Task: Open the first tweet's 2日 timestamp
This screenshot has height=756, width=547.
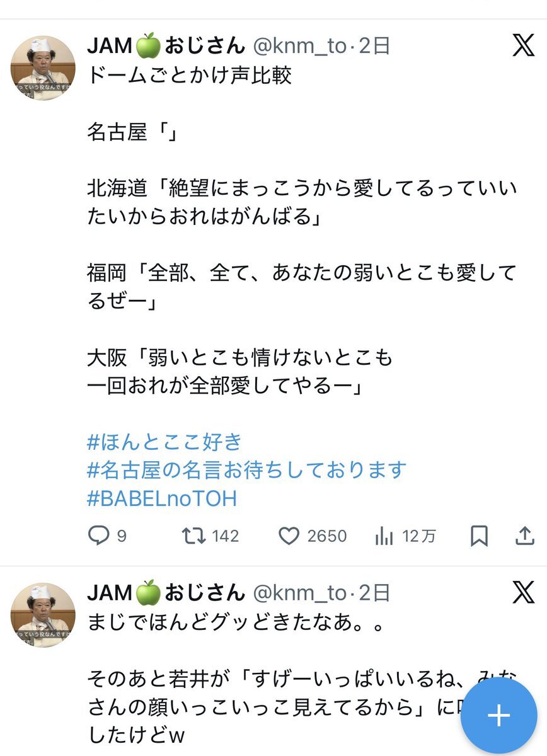Action: tap(375, 45)
